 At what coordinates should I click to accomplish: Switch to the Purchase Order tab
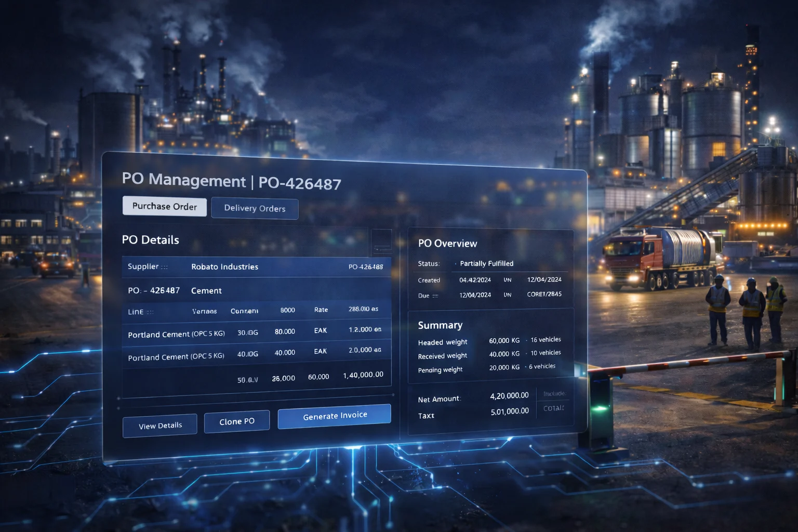pos(164,206)
